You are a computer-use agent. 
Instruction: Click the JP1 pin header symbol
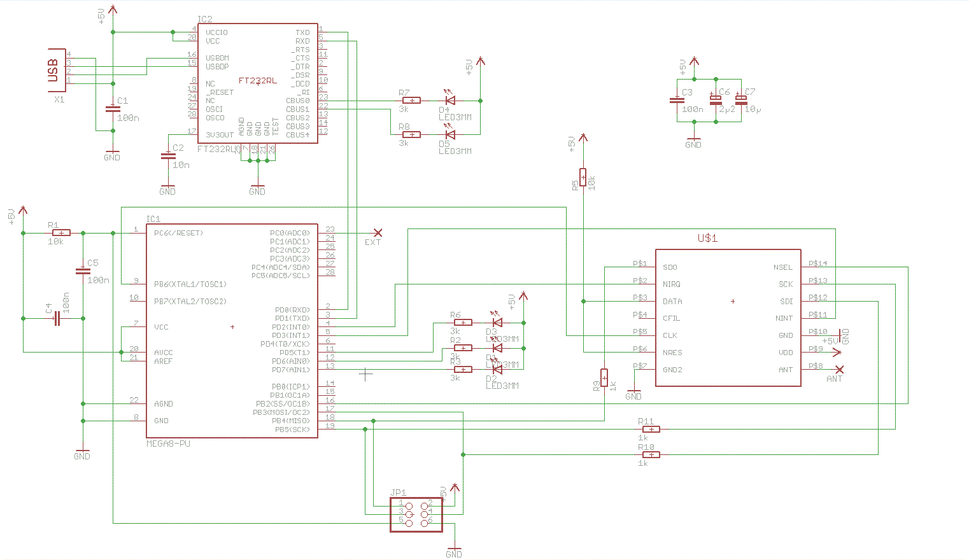[416, 515]
